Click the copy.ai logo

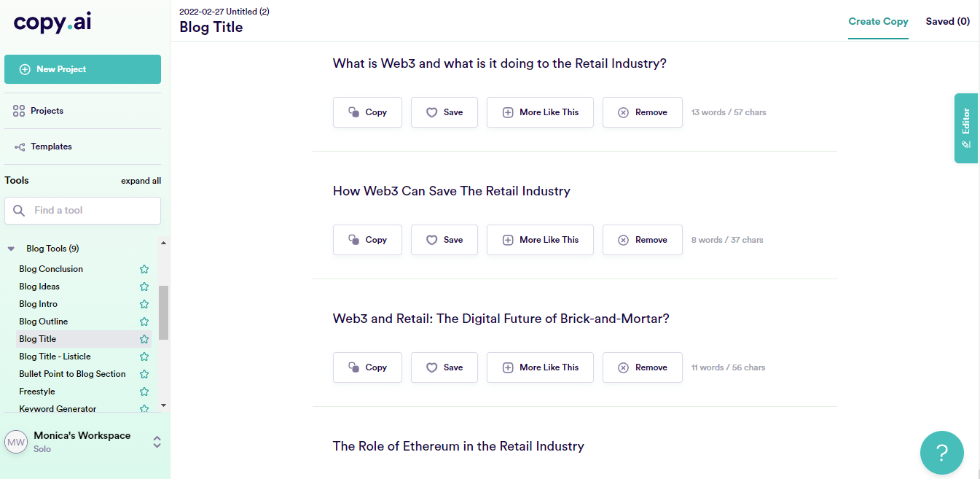point(52,23)
